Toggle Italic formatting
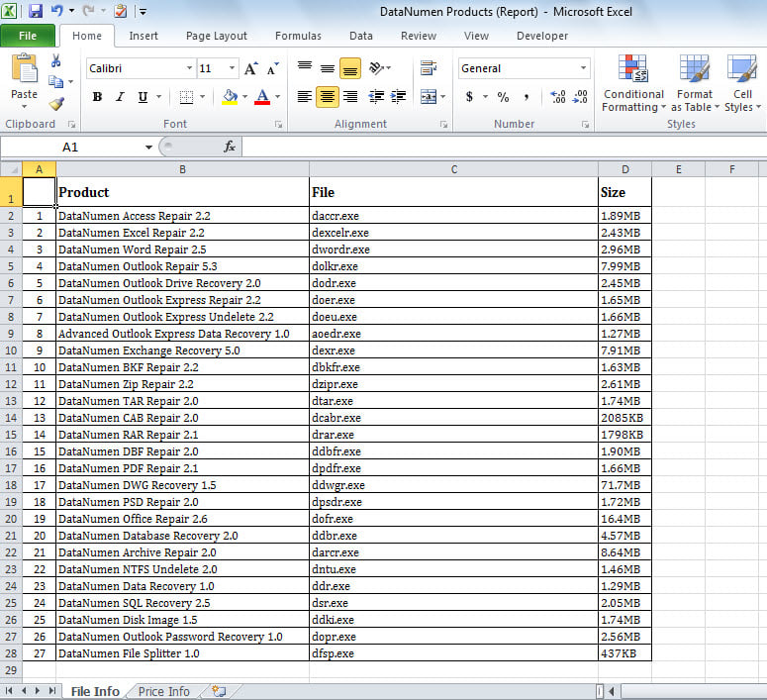The height and width of the screenshot is (700, 767). pos(120,97)
